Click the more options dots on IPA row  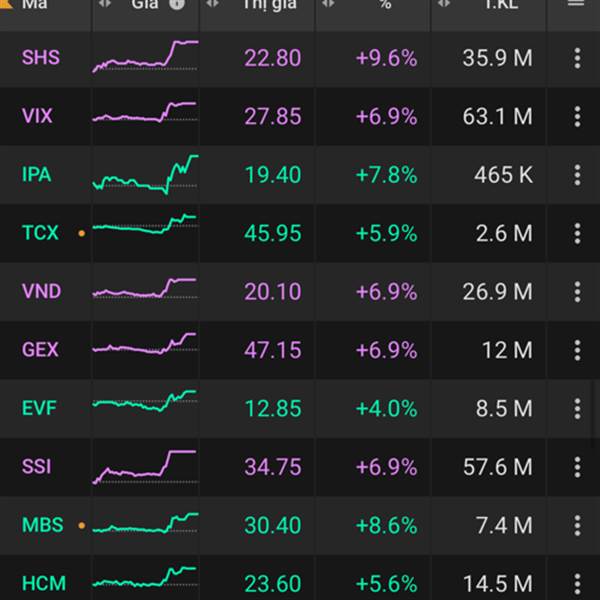[x=577, y=175]
